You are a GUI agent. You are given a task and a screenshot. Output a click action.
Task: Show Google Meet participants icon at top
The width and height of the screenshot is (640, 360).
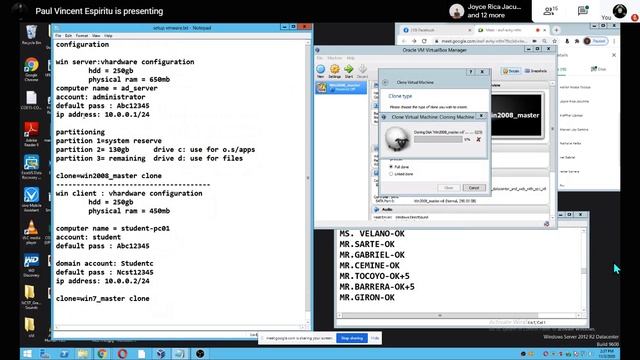(x=550, y=11)
